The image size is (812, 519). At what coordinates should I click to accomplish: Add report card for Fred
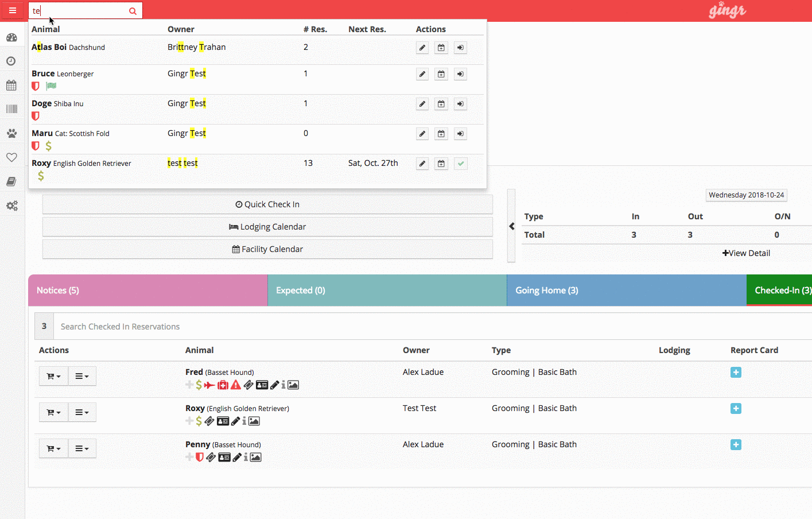click(x=736, y=373)
